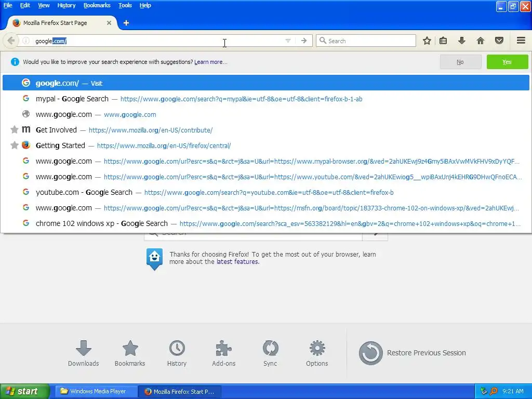Close the Mozilla Firefox Start Page tab
The width and height of the screenshot is (532, 399).
coord(109,23)
